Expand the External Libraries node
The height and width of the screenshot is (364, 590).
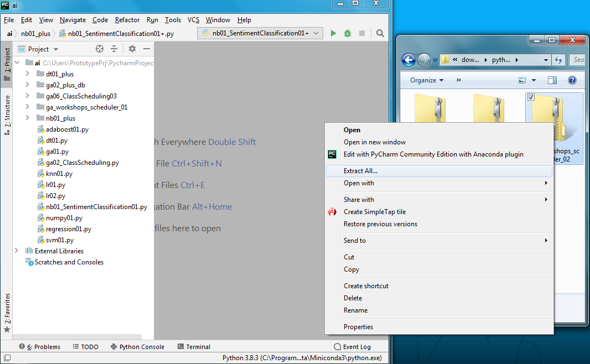(x=16, y=250)
